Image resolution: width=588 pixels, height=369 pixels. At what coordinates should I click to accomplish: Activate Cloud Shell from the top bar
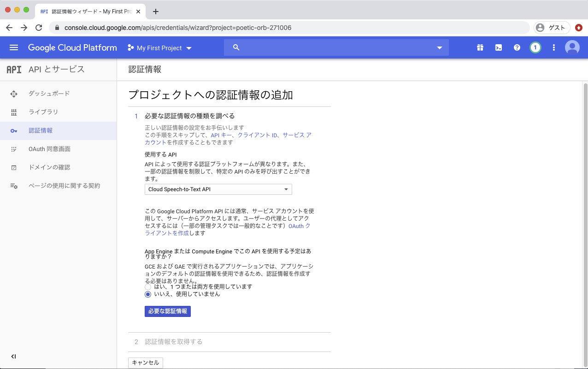(x=498, y=47)
